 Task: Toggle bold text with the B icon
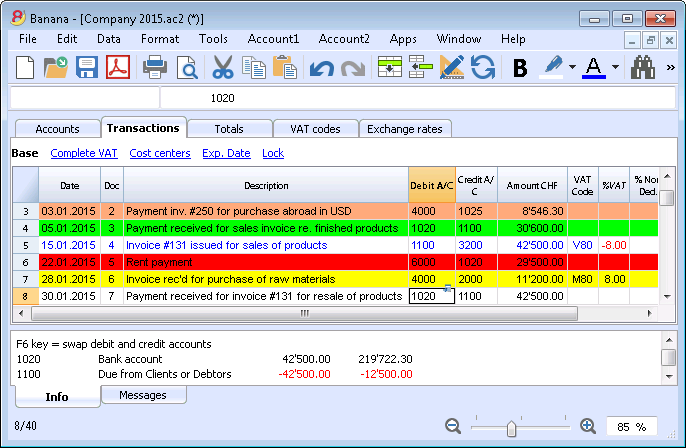pyautogui.click(x=520, y=68)
